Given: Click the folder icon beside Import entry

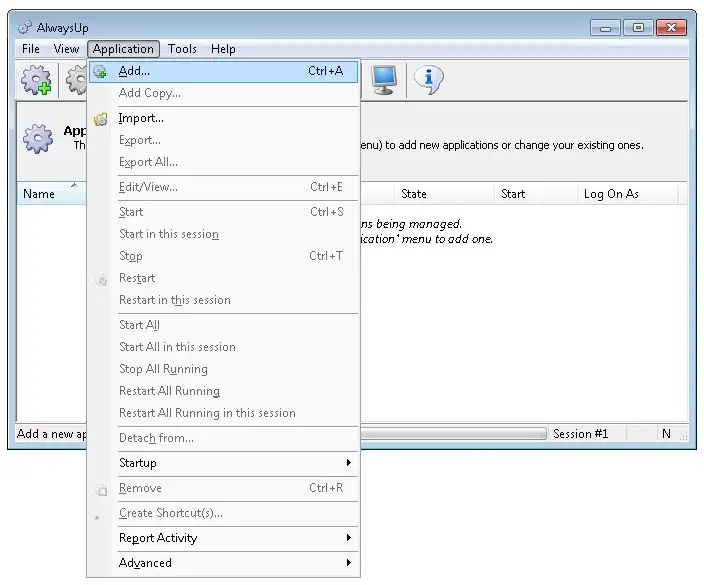Looking at the screenshot, I should click(x=101, y=119).
